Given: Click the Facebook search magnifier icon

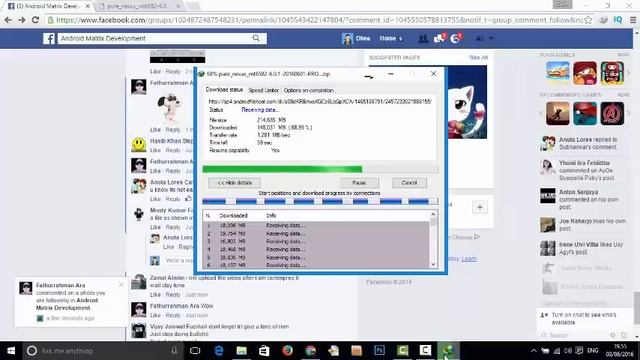Looking at the screenshot, I should 256,38.
